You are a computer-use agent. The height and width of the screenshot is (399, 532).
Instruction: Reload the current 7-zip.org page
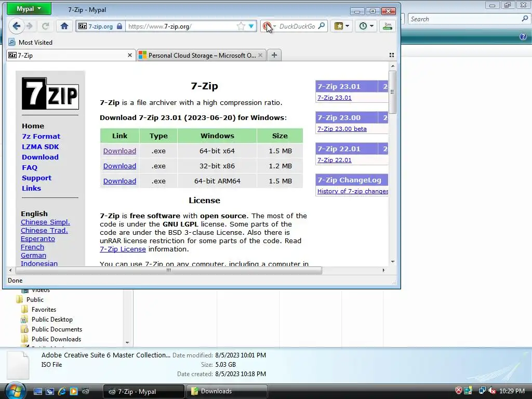coord(46,26)
